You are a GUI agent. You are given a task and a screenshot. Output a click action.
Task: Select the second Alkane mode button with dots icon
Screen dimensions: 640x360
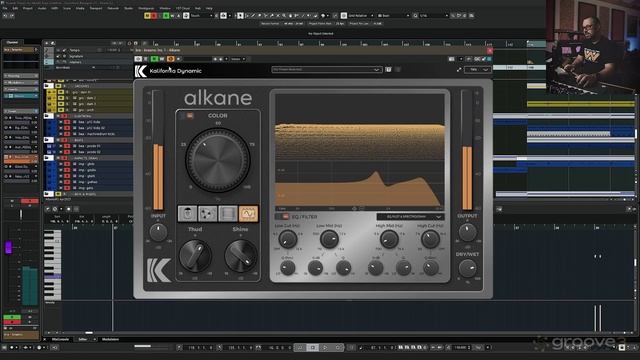(x=207, y=213)
